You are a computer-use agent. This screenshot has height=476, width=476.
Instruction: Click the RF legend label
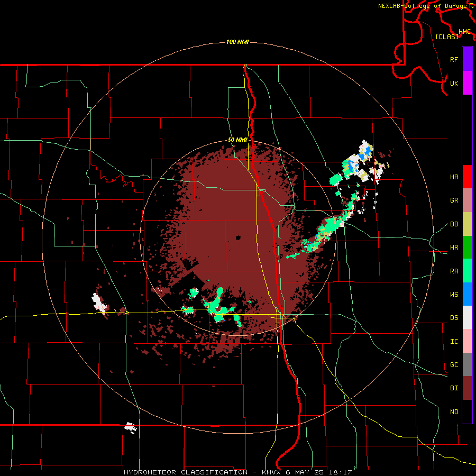pos(454,59)
